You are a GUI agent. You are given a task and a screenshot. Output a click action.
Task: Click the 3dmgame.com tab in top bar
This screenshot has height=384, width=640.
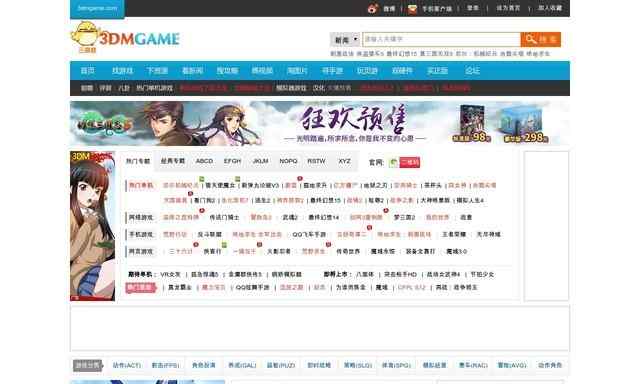97,8
